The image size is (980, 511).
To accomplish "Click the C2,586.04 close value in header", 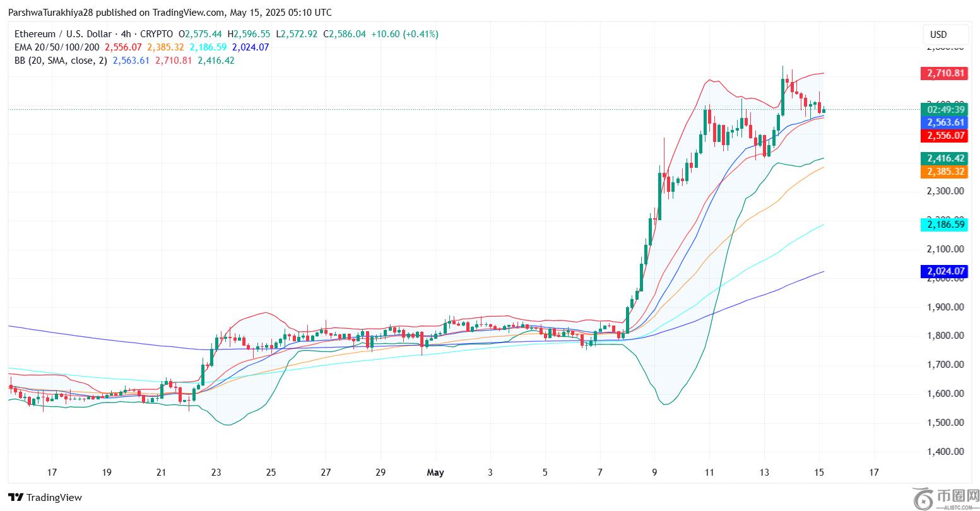I will (x=345, y=34).
